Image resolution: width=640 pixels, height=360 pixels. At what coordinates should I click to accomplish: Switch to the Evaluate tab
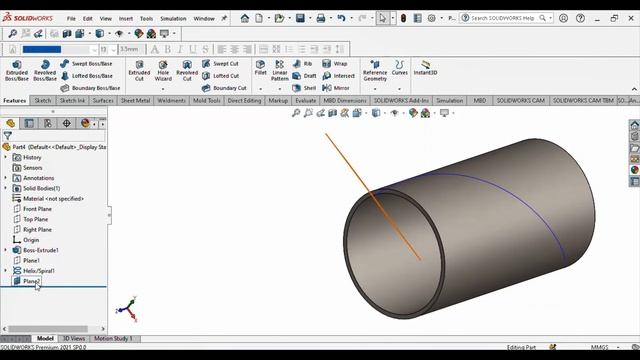point(306,100)
